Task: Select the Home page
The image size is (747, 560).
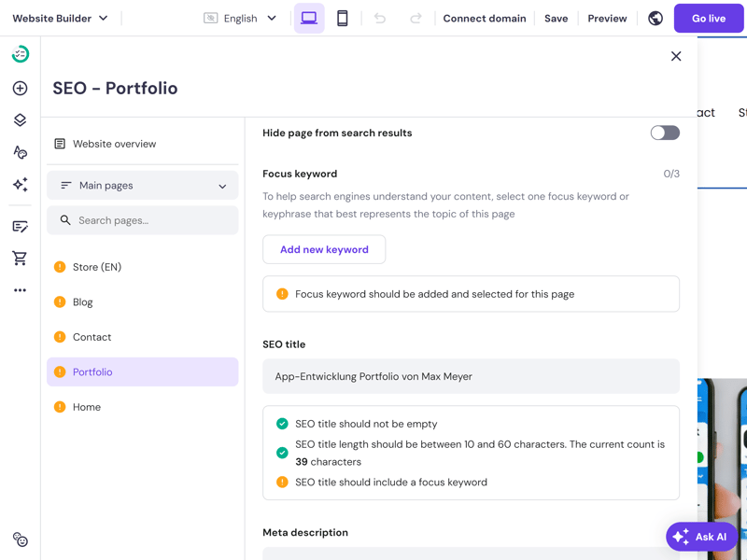Action: click(143, 407)
